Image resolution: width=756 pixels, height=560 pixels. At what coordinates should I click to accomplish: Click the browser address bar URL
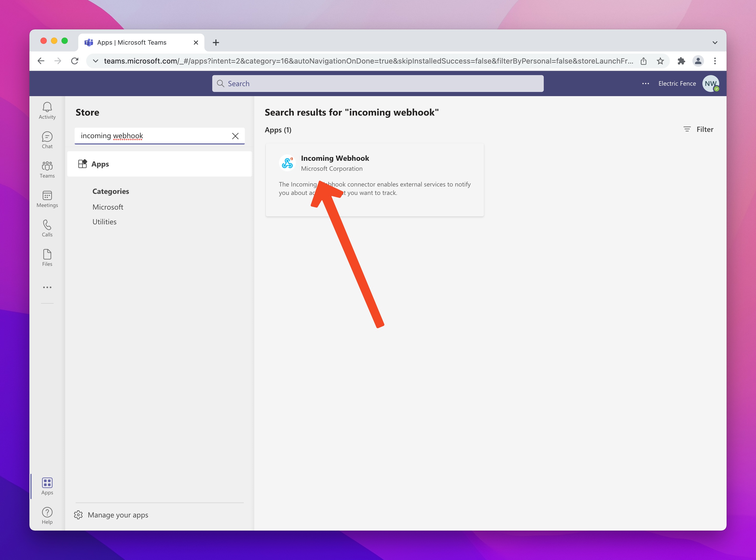pyautogui.click(x=369, y=61)
